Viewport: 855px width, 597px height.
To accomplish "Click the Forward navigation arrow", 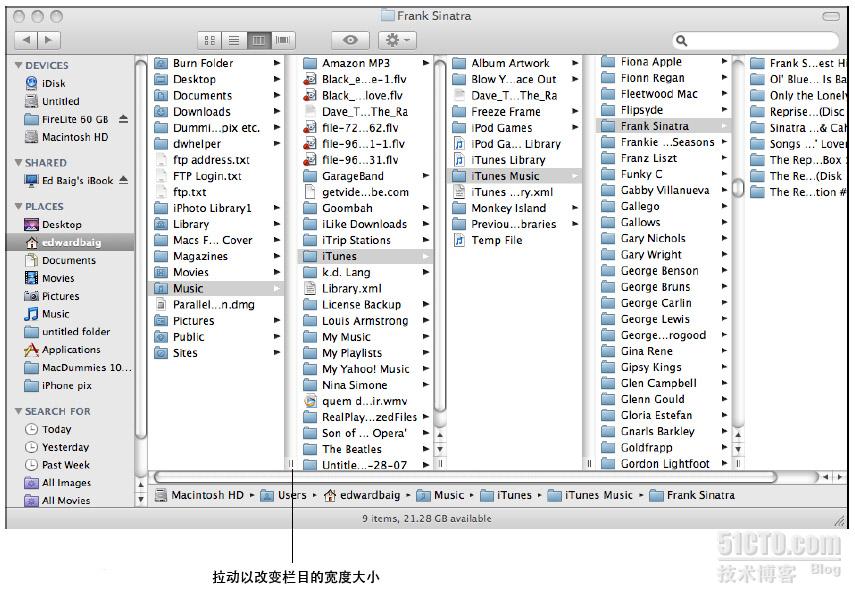I will pos(49,40).
